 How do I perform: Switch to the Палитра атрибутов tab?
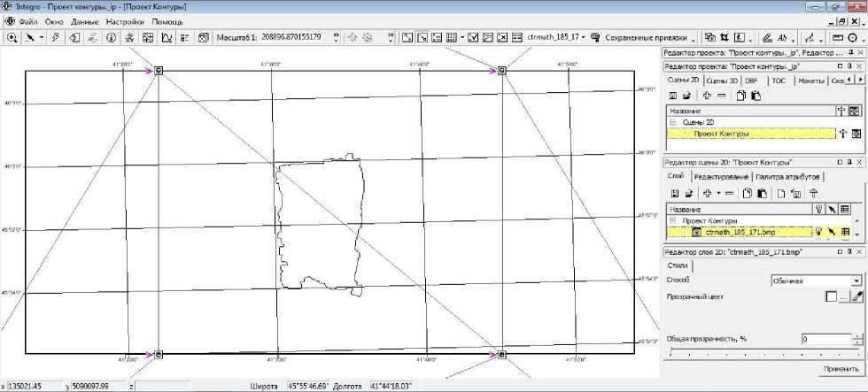coord(788,177)
